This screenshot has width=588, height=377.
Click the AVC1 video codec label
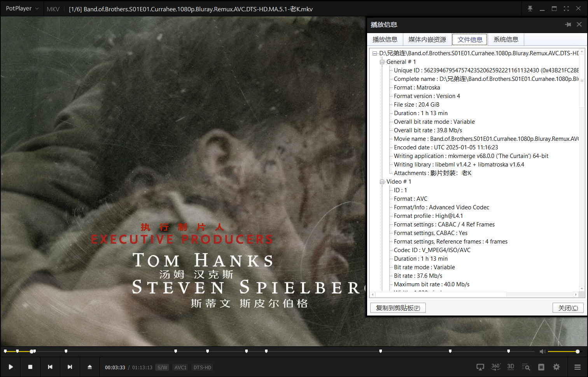[x=180, y=367]
